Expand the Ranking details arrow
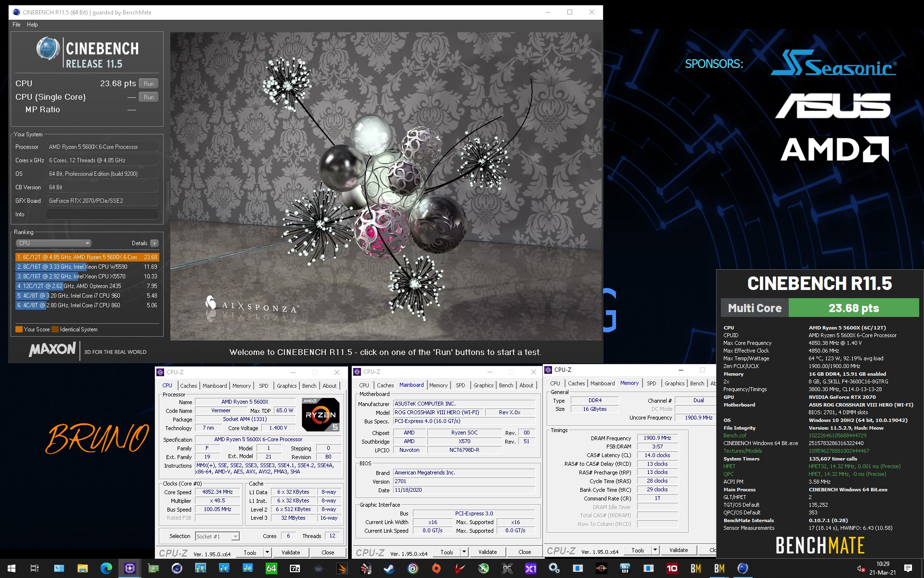Screen dimensions: 924x578 click(154, 243)
